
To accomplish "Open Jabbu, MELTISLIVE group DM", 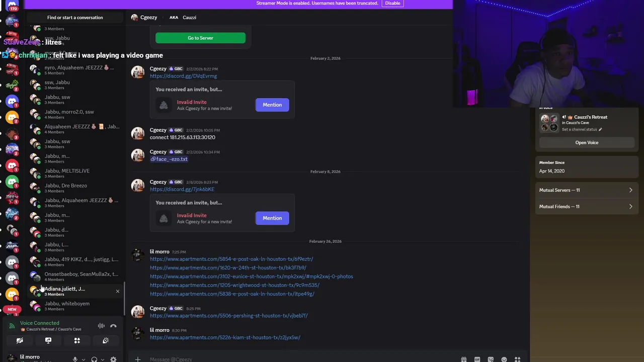I will (x=74, y=173).
